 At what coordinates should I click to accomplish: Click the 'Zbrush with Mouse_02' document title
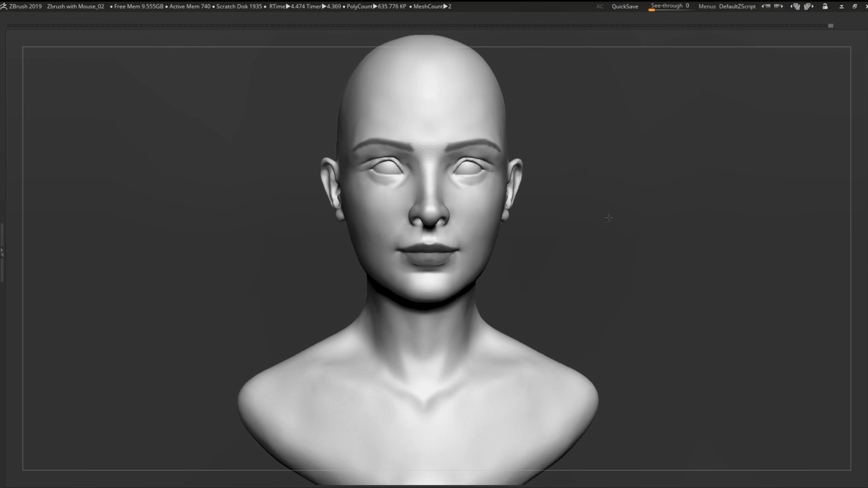point(76,6)
